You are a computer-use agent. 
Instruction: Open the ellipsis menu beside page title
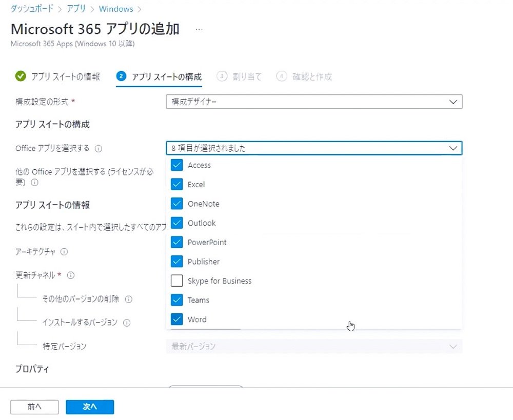click(x=199, y=29)
